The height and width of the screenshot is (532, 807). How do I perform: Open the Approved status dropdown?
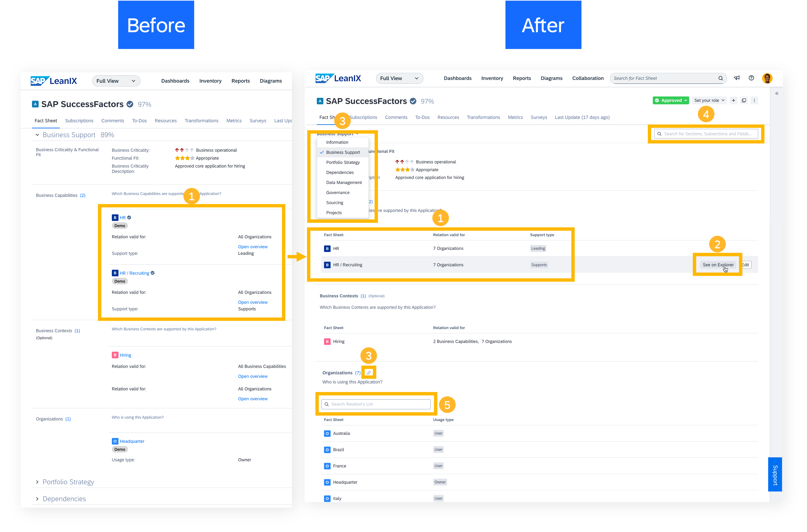pos(671,100)
